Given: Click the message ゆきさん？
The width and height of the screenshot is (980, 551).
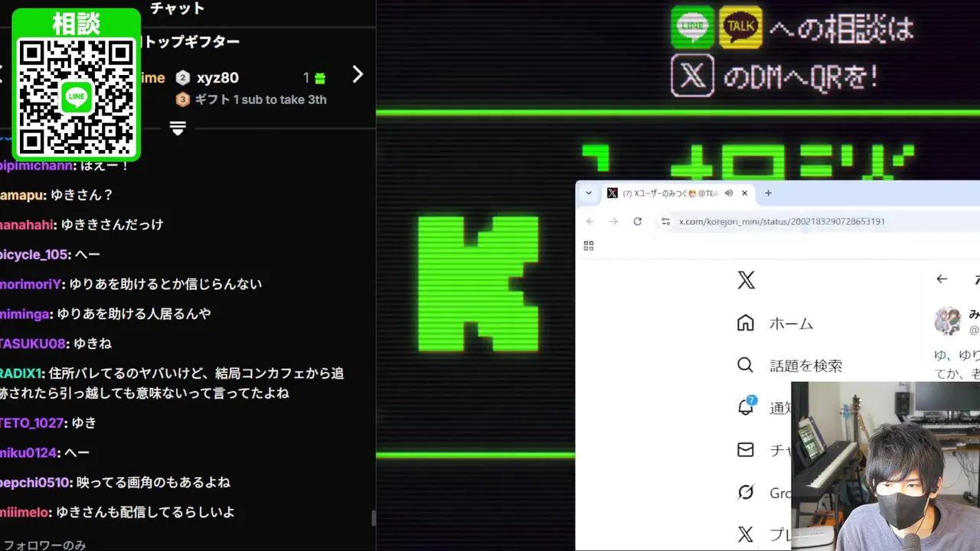Looking at the screenshot, I should (x=81, y=195).
